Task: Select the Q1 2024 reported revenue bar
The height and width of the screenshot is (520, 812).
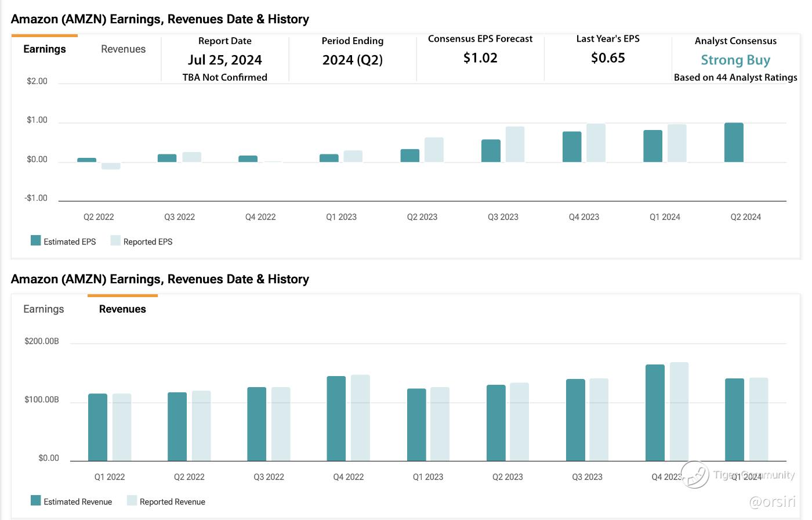Action: pos(759,419)
